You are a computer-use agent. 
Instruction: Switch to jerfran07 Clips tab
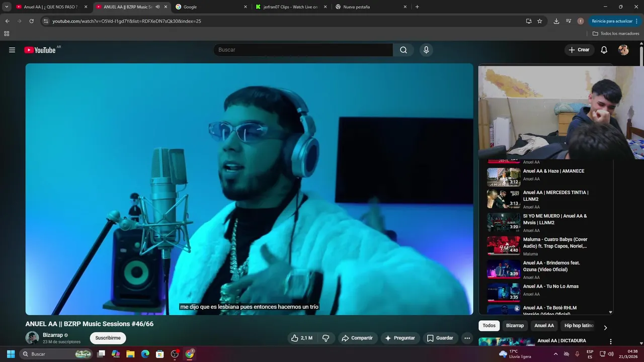click(x=291, y=7)
